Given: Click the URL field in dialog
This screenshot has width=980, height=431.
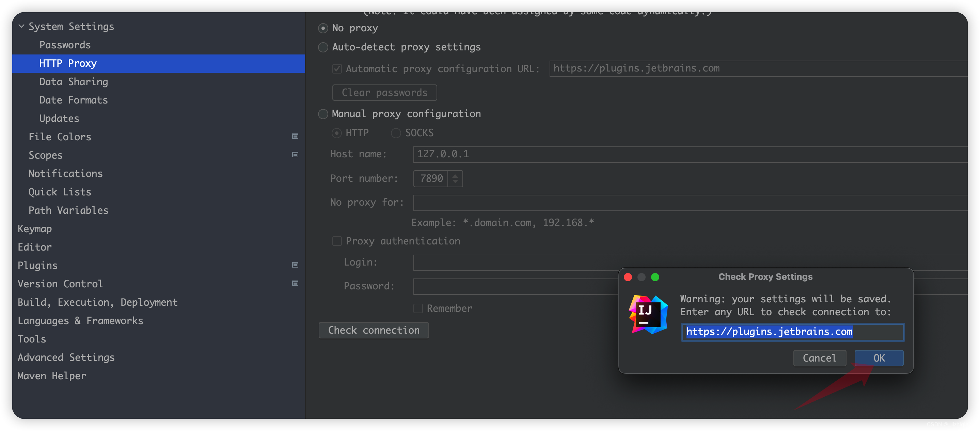Looking at the screenshot, I should (x=792, y=332).
